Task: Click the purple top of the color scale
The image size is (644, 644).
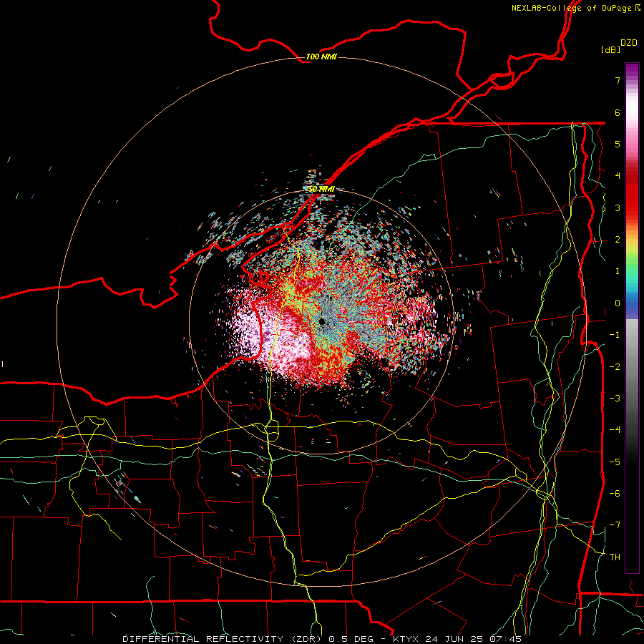Action: [632, 70]
